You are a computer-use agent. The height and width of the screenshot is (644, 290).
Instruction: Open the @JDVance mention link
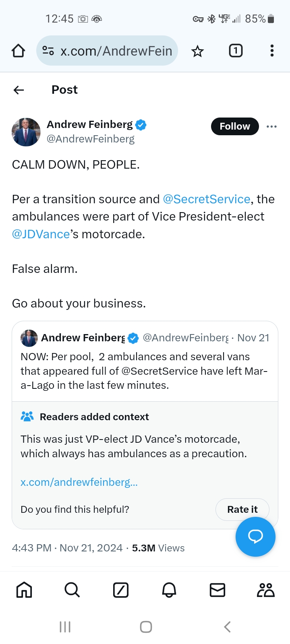[41, 234]
